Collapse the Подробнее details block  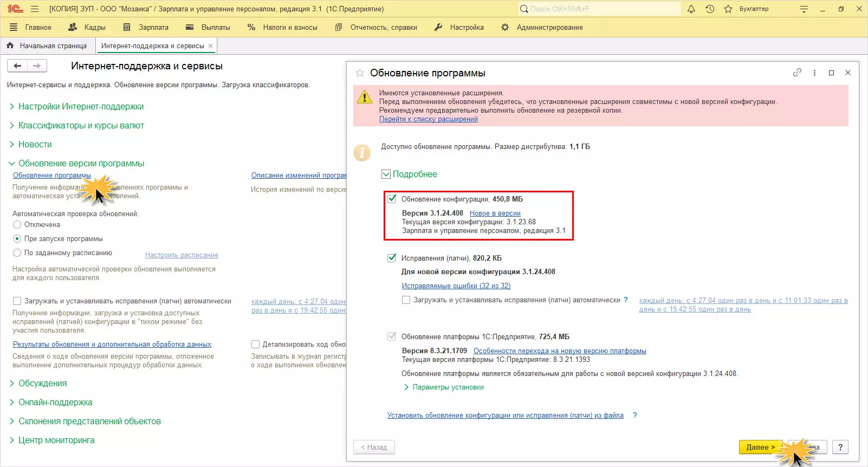[409, 174]
